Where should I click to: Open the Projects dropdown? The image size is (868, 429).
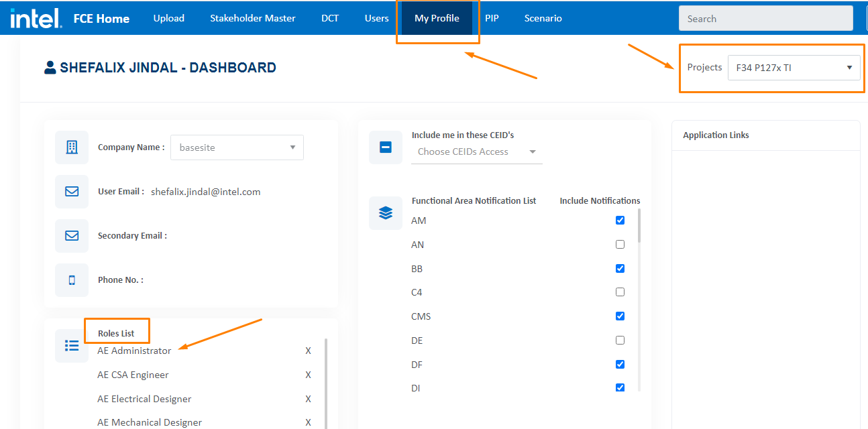pyautogui.click(x=794, y=68)
